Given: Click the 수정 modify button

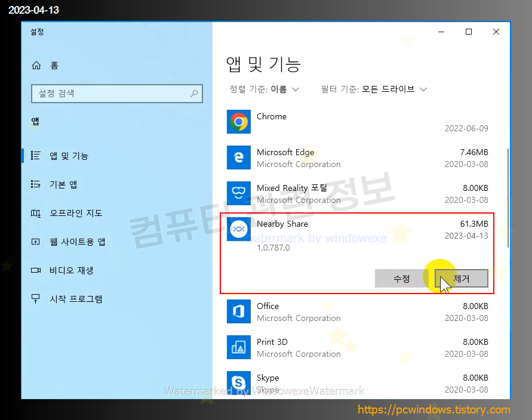Looking at the screenshot, I should click(402, 279).
